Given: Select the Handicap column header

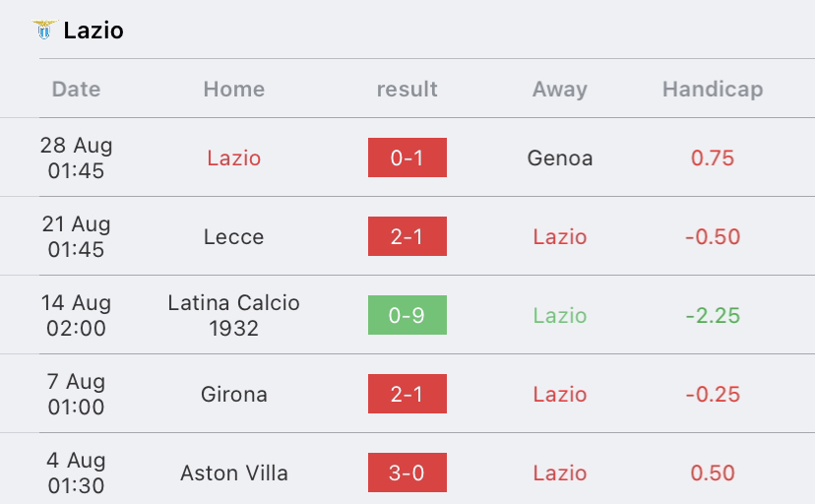Looking at the screenshot, I should [713, 89].
